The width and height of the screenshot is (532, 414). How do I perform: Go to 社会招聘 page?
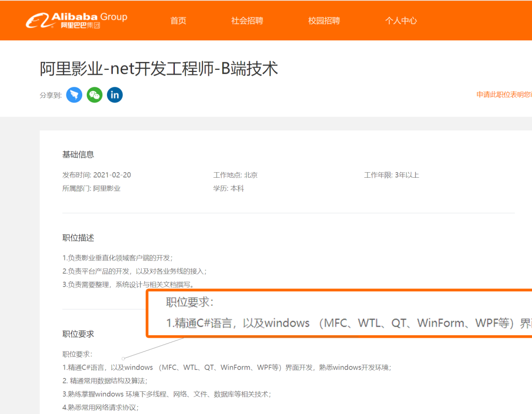tap(247, 21)
